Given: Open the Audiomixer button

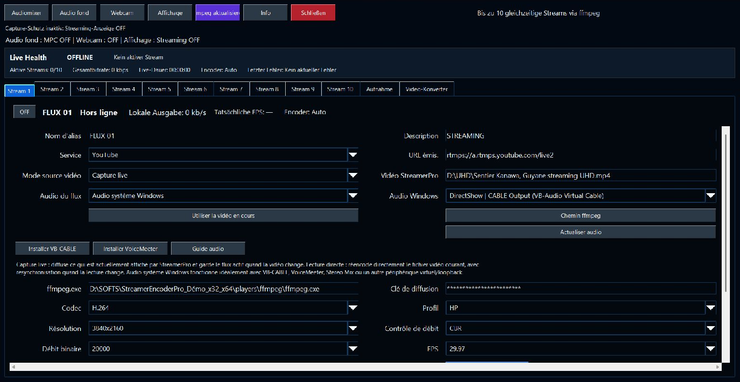Looking at the screenshot, I should point(26,13).
